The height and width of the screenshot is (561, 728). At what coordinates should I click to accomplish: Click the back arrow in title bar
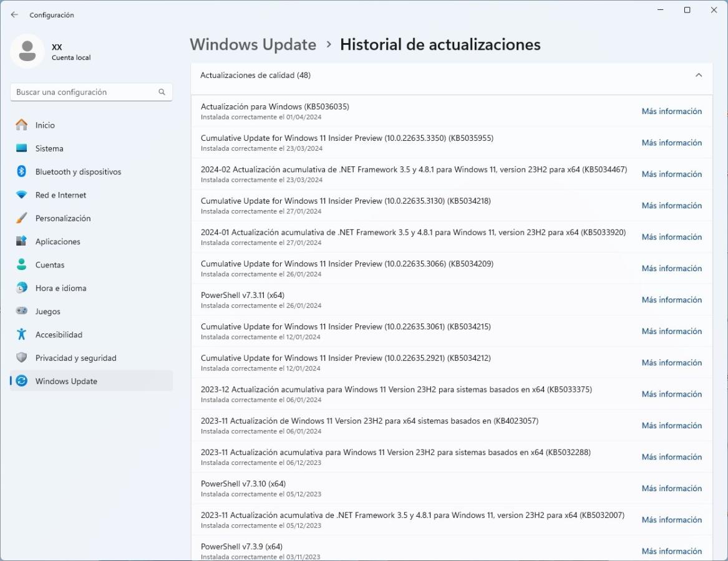click(x=14, y=14)
